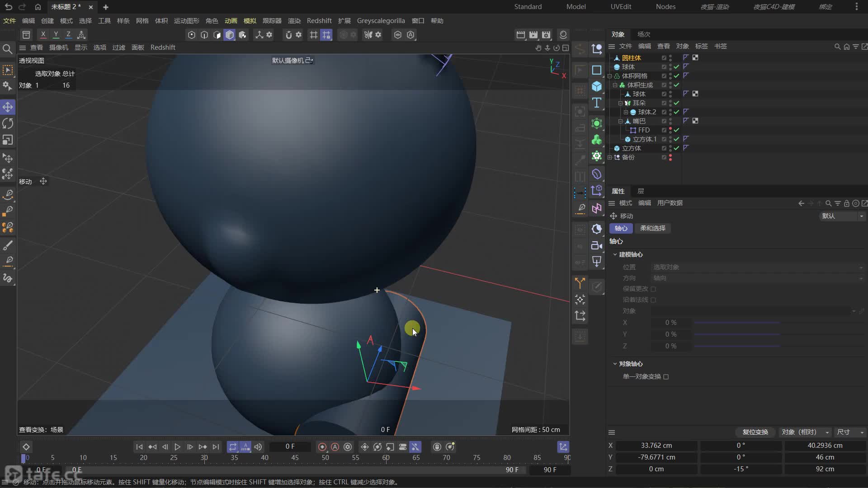Click the render to picture viewer icon

[x=533, y=35]
